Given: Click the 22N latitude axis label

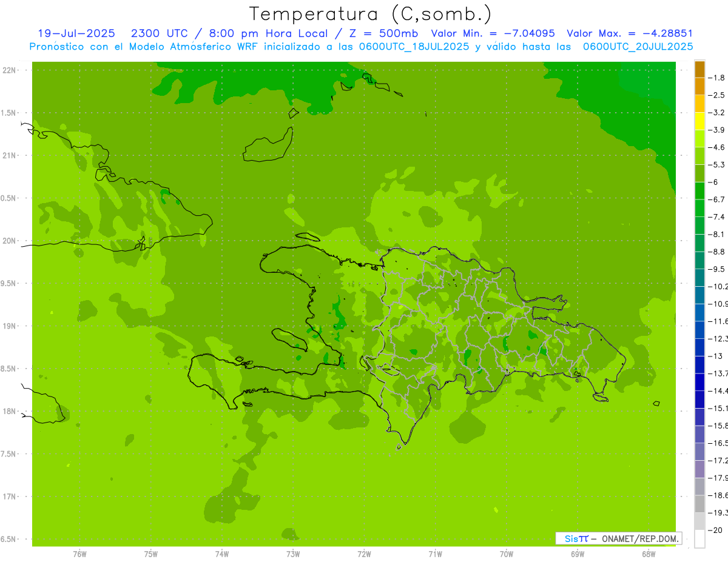Looking at the screenshot, I should (10, 70).
